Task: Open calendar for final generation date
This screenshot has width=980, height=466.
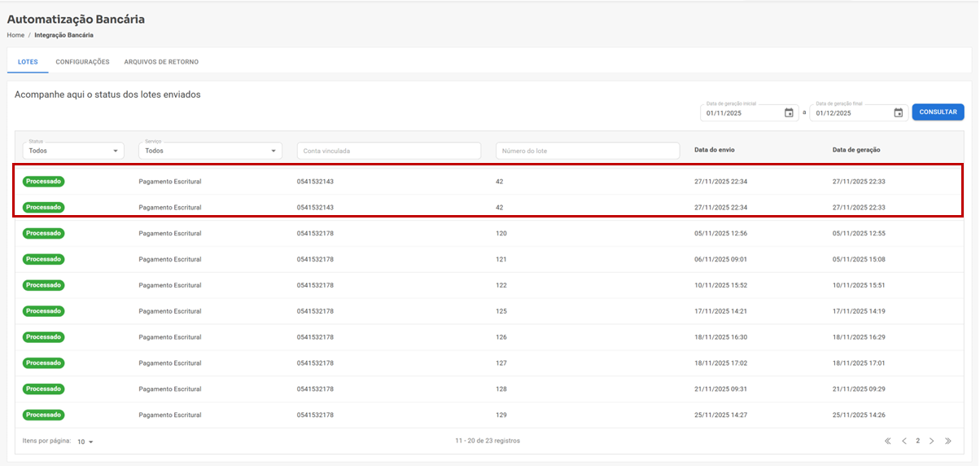Action: coord(899,113)
